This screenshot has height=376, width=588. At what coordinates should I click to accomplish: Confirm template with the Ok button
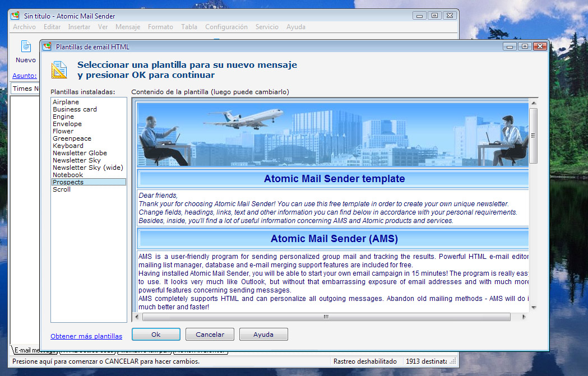pos(156,335)
